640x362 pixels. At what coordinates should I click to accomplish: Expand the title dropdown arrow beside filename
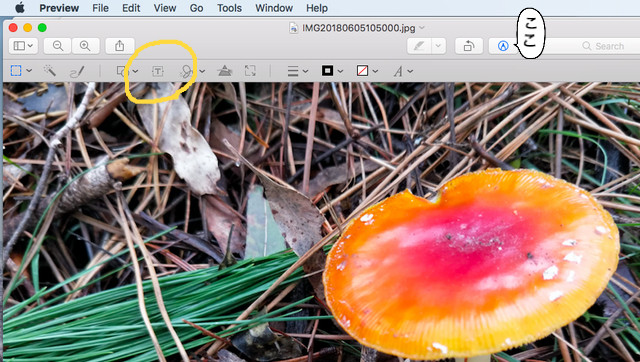pos(422,28)
